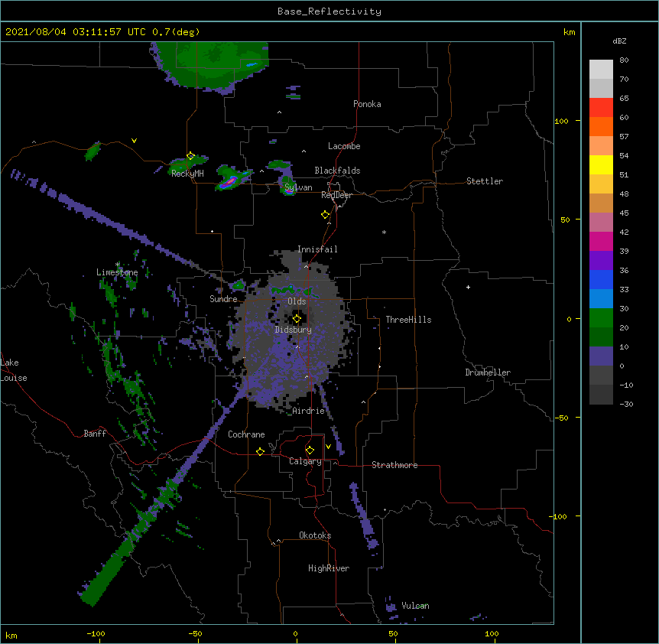Click the -30 value on dBZ scale
659x644 pixels.
coord(626,404)
